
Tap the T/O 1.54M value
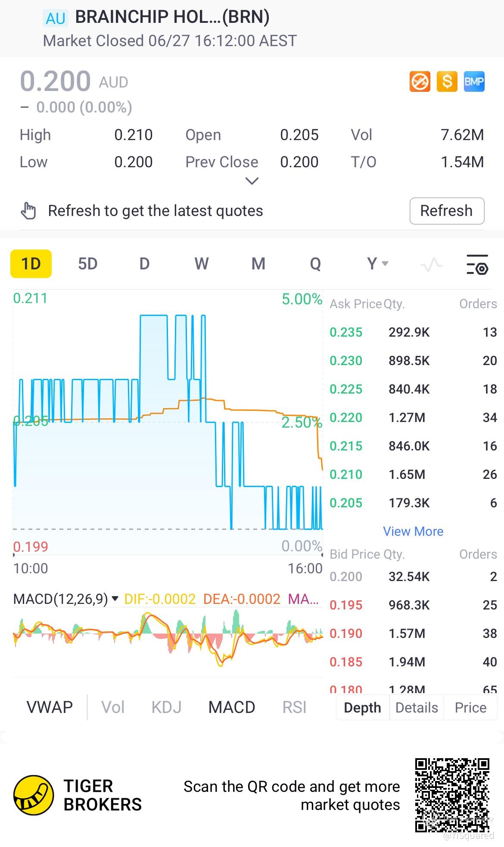[462, 162]
